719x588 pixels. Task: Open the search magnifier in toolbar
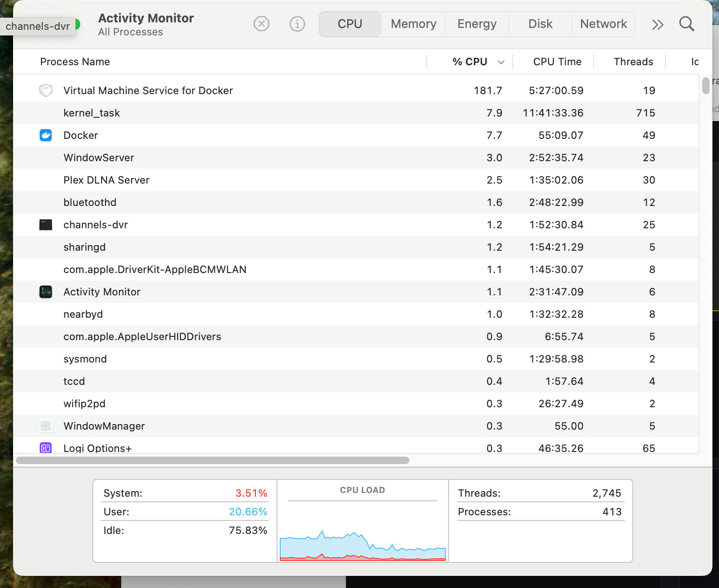tap(686, 24)
